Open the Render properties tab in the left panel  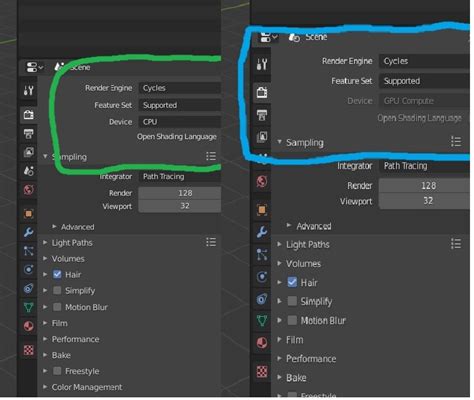click(28, 115)
